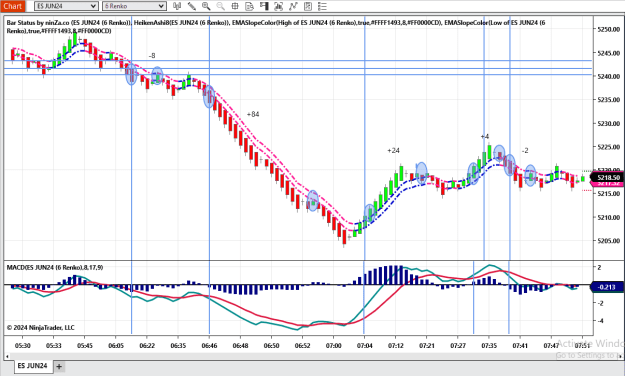Open the strategies icon
Image resolution: width=625 pixels, height=376 pixels.
point(308,6)
